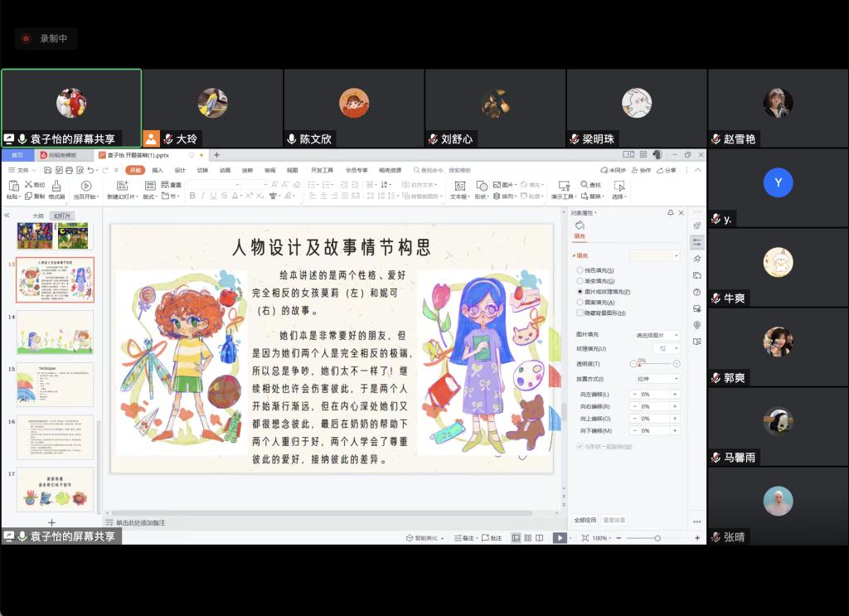
Task: Expand the Picture Fill (请选择图片) dropdown
Action: pyautogui.click(x=657, y=335)
